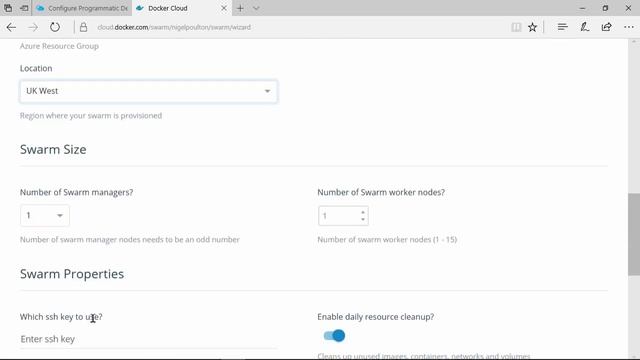Click 'Region where your swarm is provisioned' text
640x360 pixels.
point(91,116)
